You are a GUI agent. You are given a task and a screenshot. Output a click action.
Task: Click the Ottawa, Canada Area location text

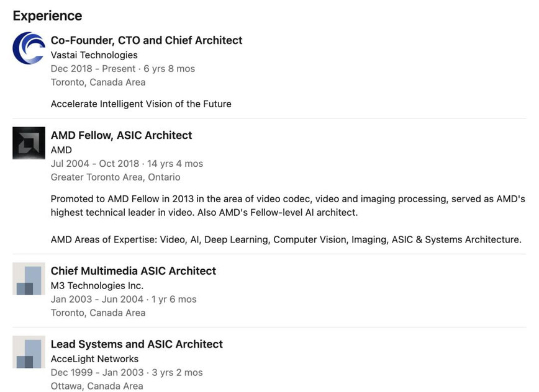pos(97,386)
